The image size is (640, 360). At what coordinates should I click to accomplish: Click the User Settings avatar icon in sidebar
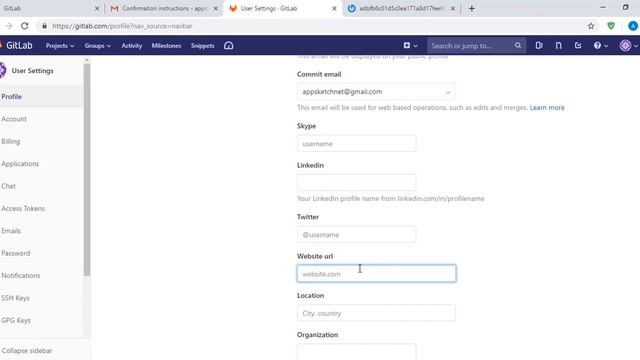click(x=2, y=70)
